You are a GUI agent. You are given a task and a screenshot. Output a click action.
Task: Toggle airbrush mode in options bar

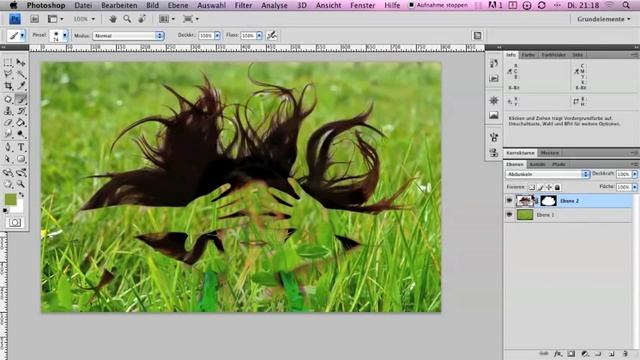pyautogui.click(x=272, y=36)
